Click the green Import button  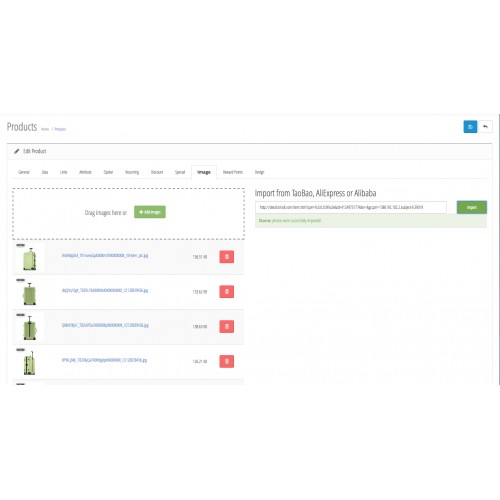click(x=472, y=207)
